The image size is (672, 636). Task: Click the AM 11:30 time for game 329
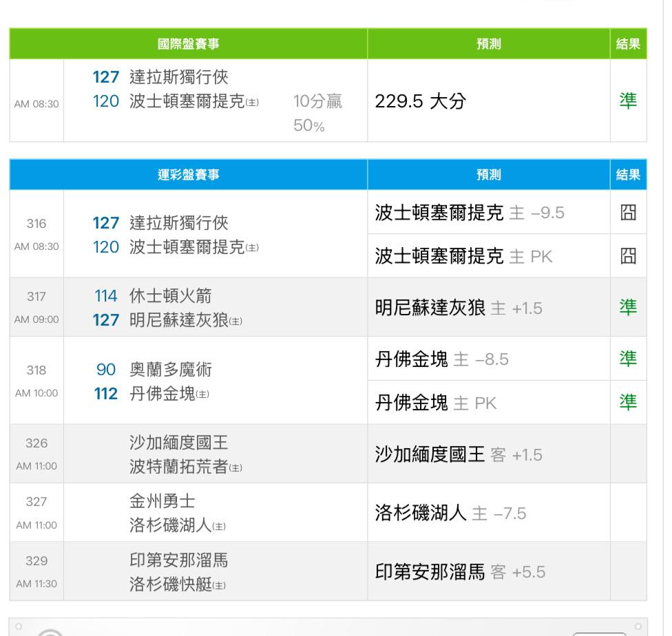coord(36,584)
